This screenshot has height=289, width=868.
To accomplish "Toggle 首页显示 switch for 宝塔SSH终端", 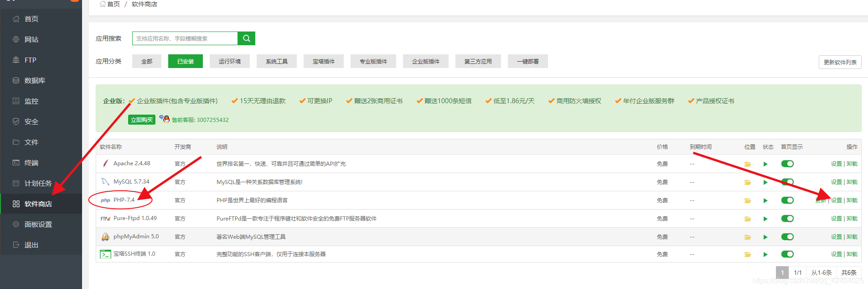I will (x=787, y=254).
